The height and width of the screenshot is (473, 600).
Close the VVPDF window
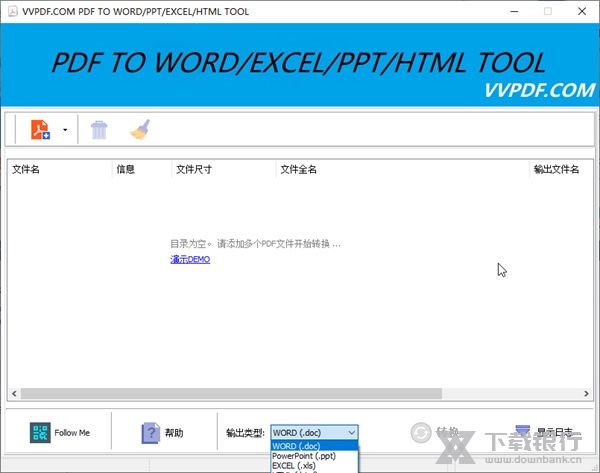(x=582, y=11)
